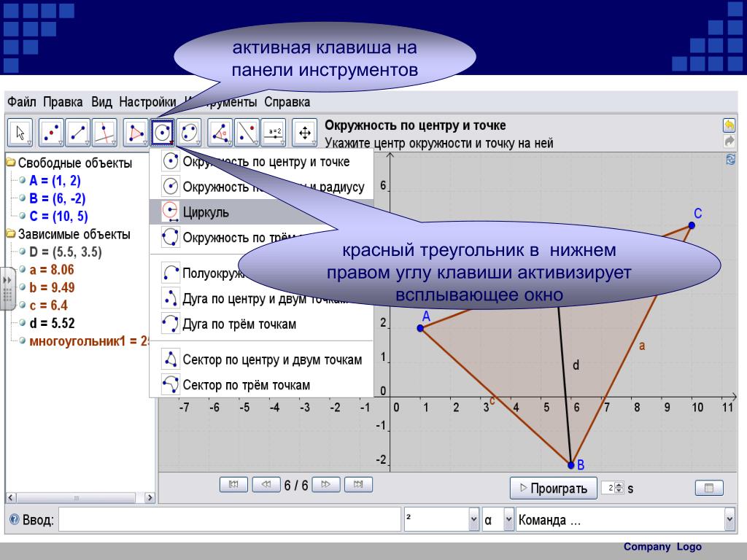This screenshot has height=560, width=747.
Task: Toggle visibility bullet of point B
Action: point(22,198)
